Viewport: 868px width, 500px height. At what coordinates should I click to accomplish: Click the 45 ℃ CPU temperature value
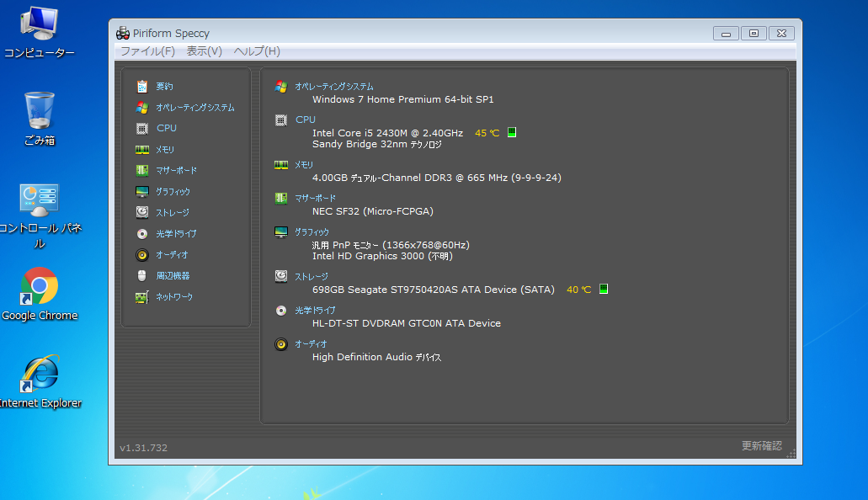pyautogui.click(x=487, y=134)
